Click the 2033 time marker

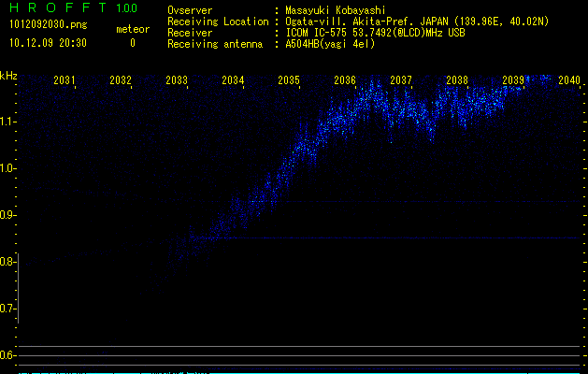pos(177,79)
